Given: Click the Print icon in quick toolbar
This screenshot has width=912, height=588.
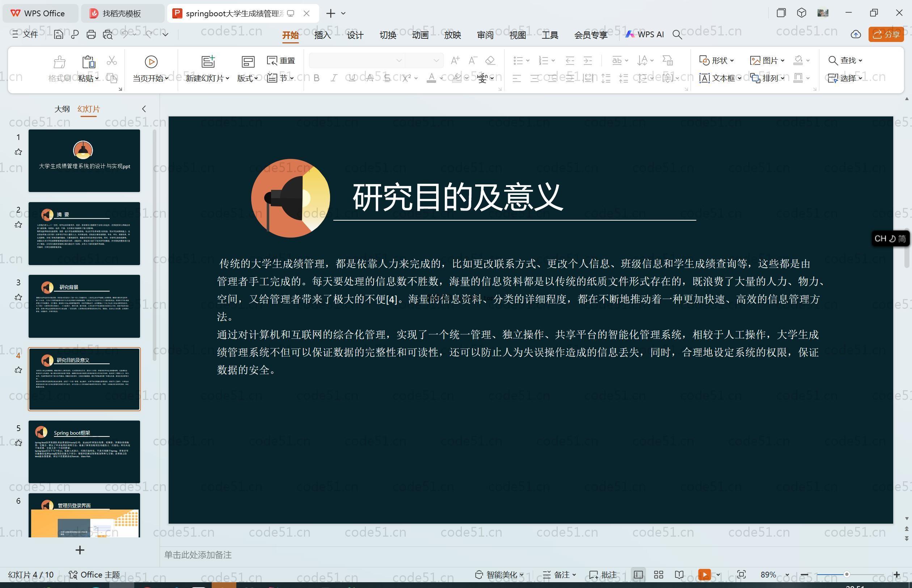Looking at the screenshot, I should pyautogui.click(x=91, y=35).
